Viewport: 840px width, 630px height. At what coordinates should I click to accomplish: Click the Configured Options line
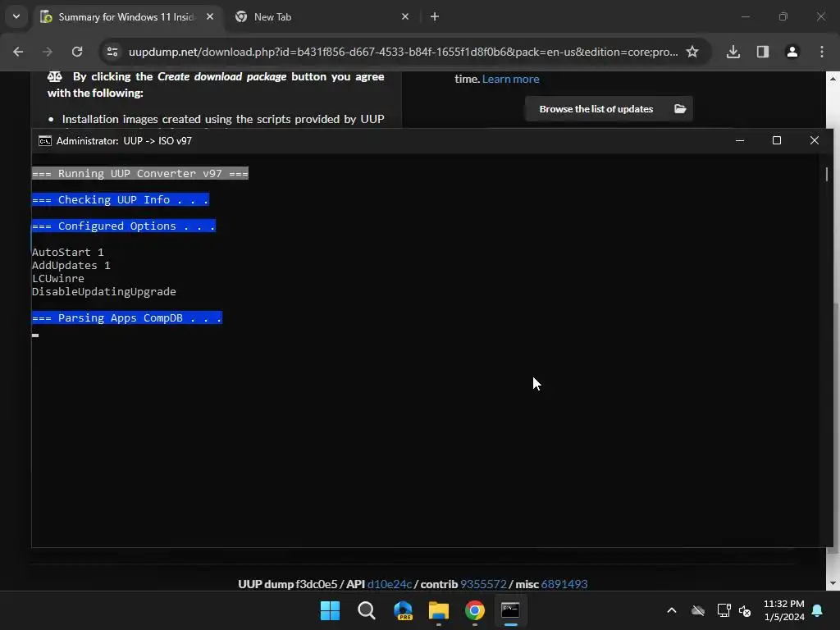pyautogui.click(x=124, y=226)
